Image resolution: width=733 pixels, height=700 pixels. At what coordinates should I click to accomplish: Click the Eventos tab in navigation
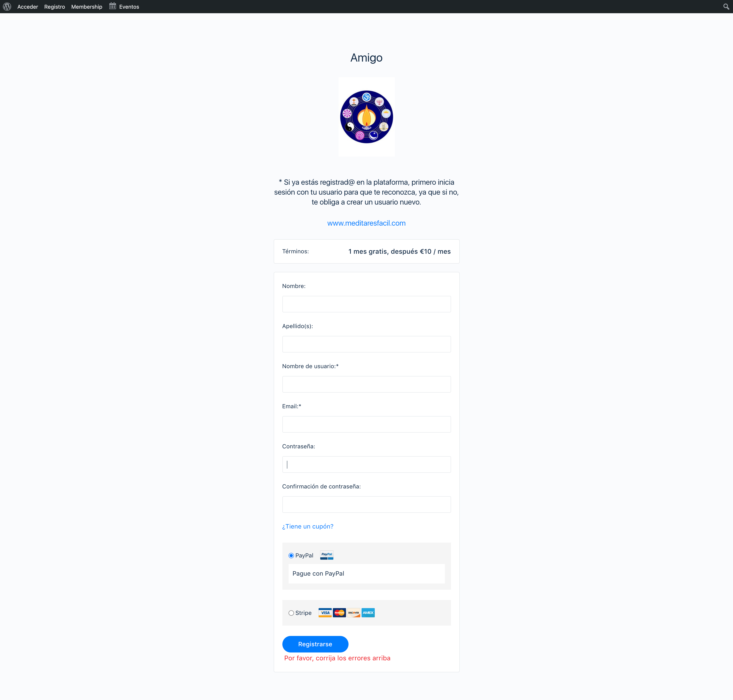pos(129,7)
